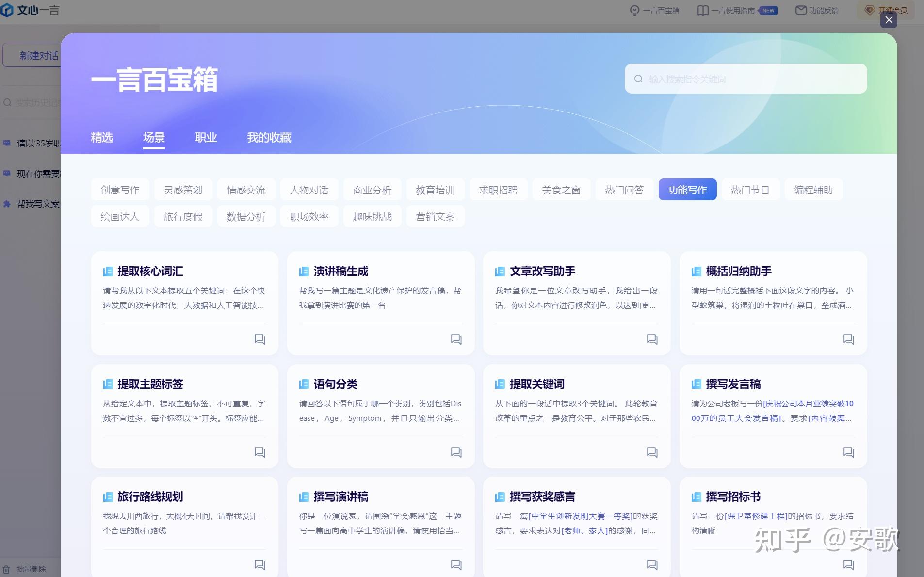Select the 情感交流 category chip
This screenshot has width=924, height=577.
246,190
